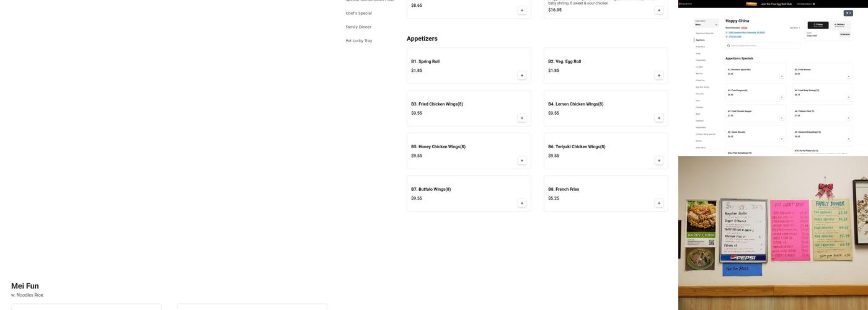Add B1. Spring Roll using plus button
This screenshot has height=310, width=868.
521,76
